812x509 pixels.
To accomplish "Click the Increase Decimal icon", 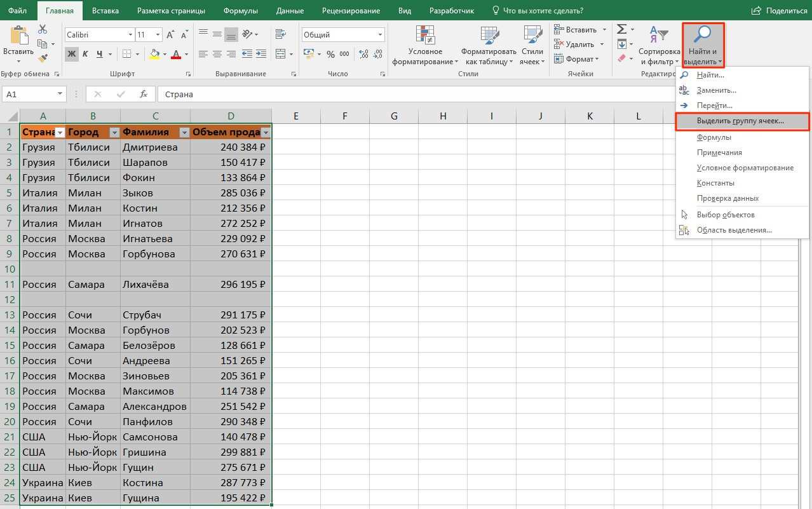I will coord(363,55).
